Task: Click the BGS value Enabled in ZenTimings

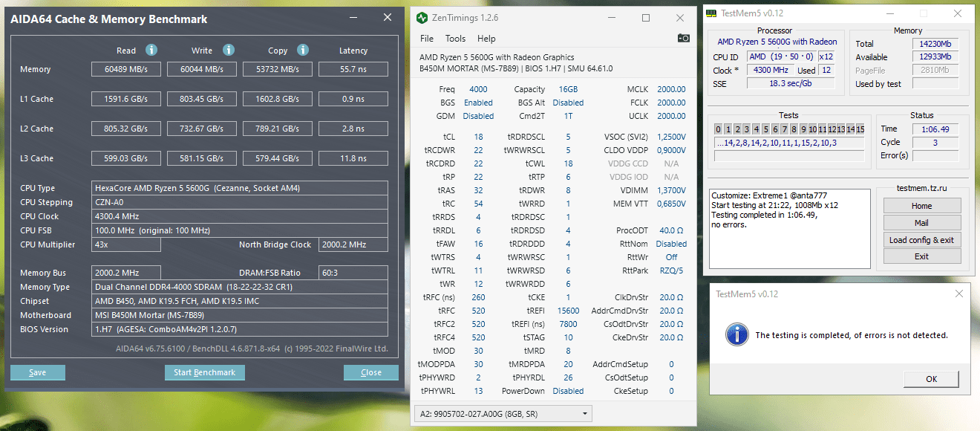Action: coord(478,103)
